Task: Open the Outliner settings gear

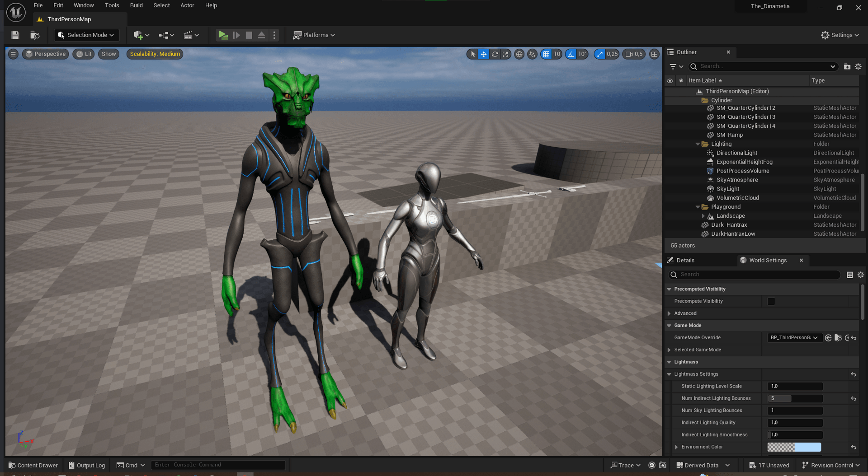Action: [858, 67]
